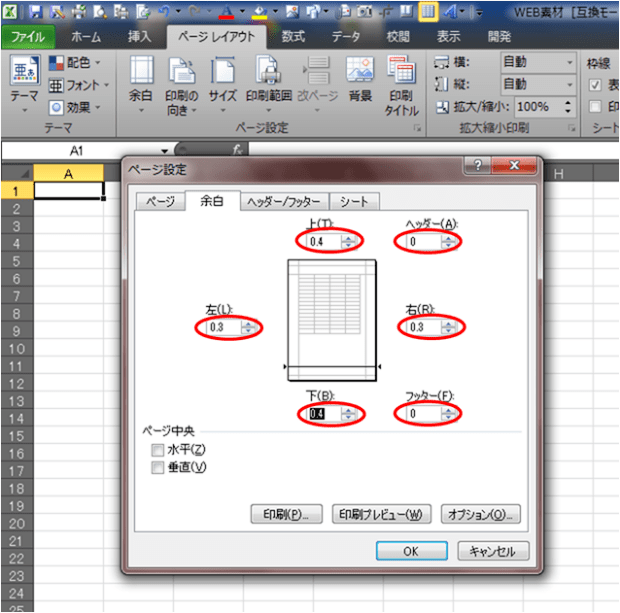The width and height of the screenshot is (620, 613).
Task: Open the 拡大縮小印刷 group dialog launcher
Action: coord(571,128)
